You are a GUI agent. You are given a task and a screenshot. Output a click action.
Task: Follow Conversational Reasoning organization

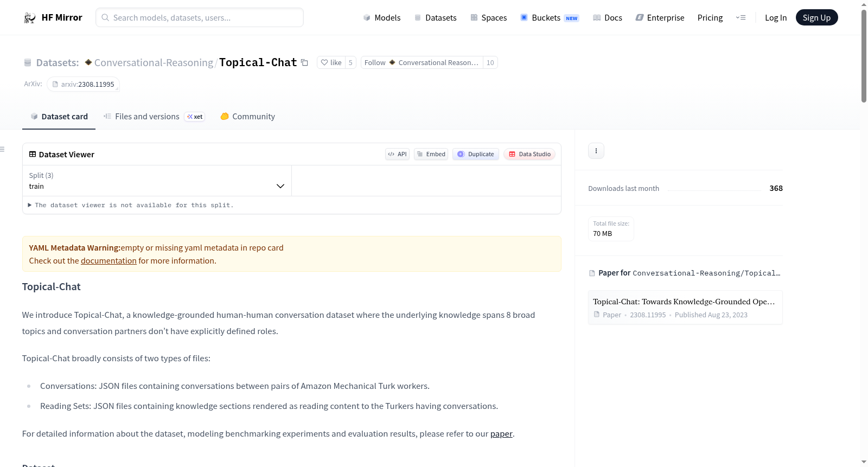tap(422, 63)
